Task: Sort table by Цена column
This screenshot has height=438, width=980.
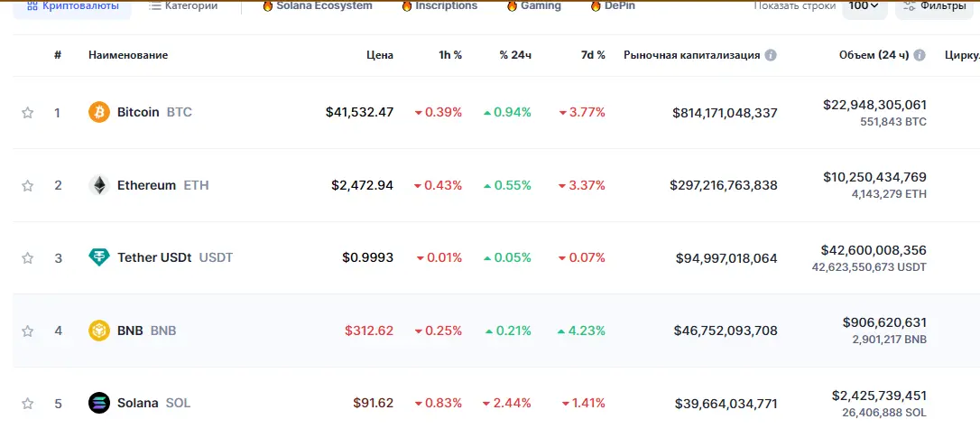Action: (x=380, y=55)
